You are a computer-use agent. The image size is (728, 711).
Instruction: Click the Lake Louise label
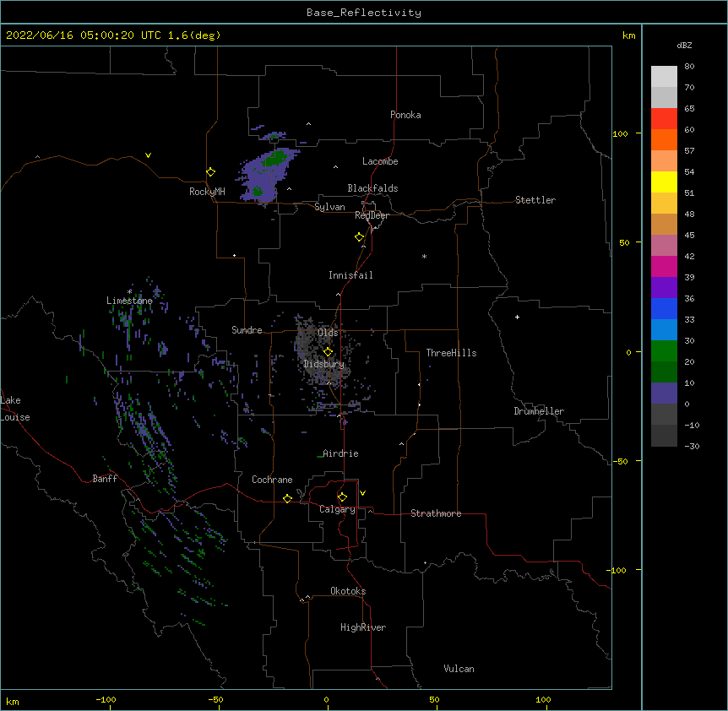coord(15,409)
